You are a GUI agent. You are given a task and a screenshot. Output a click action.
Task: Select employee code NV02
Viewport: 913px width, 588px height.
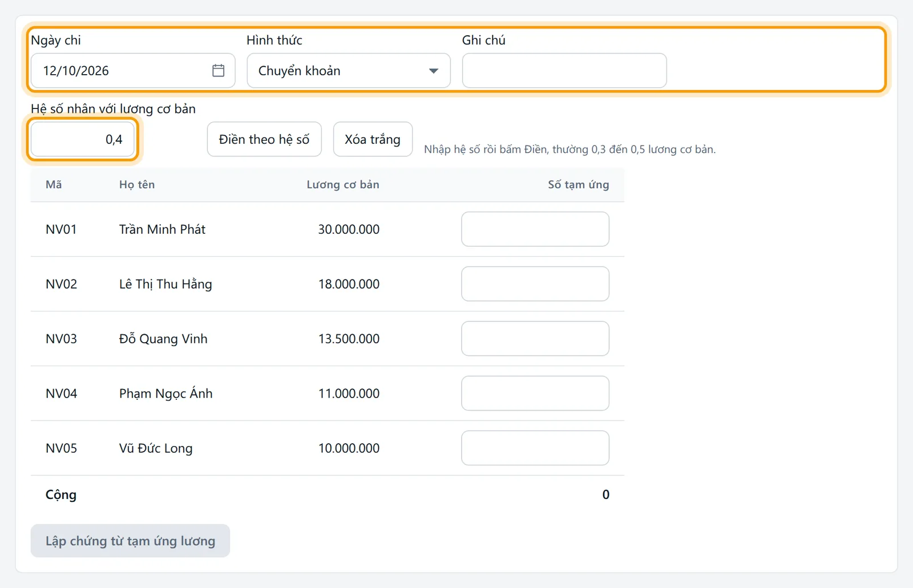tap(61, 284)
